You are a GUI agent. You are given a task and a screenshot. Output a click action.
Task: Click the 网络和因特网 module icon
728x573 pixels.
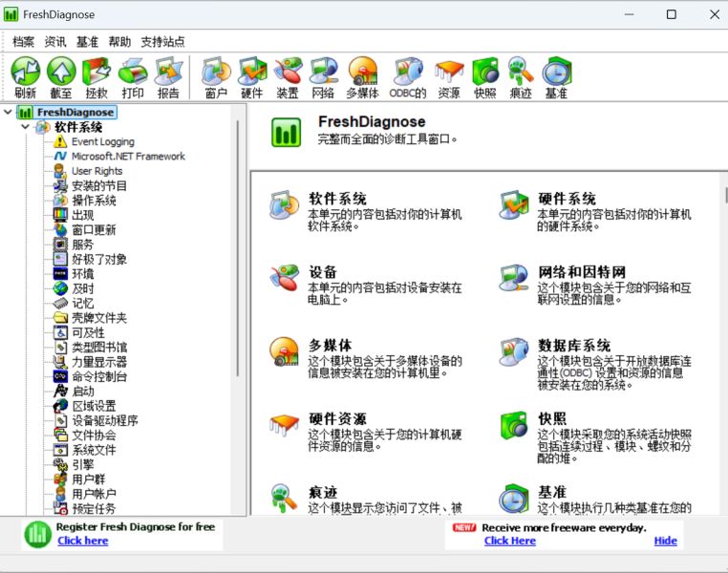pyautogui.click(x=514, y=278)
